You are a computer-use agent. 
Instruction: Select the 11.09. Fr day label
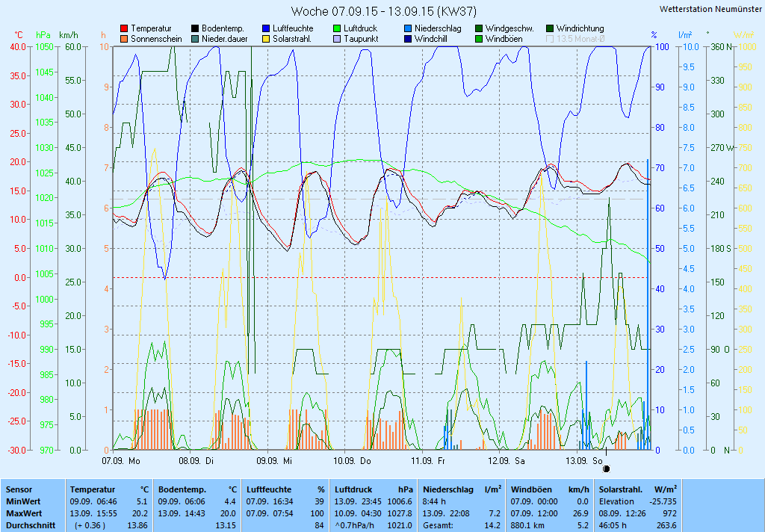pyautogui.click(x=428, y=461)
